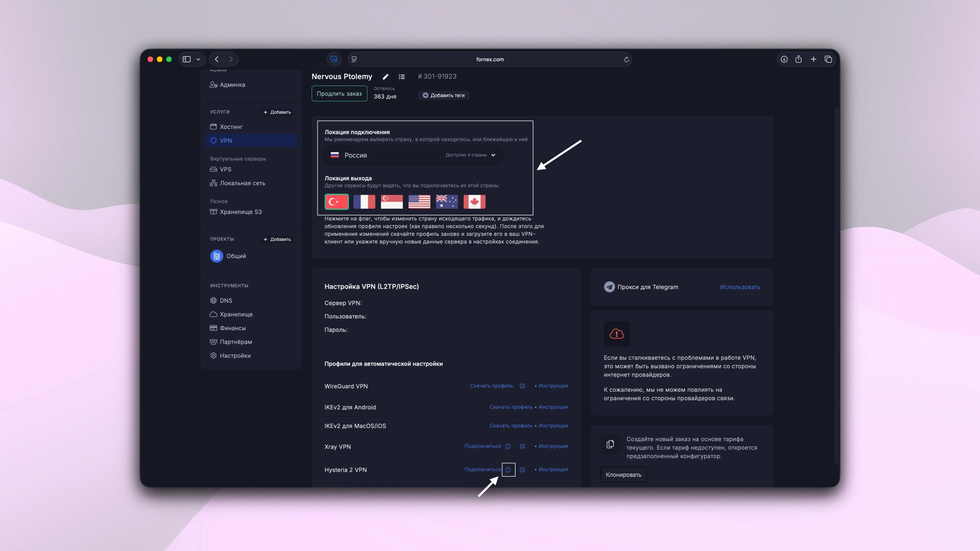Click the QR code icon for Xray VPN
The width and height of the screenshot is (980, 551).
[522, 446]
